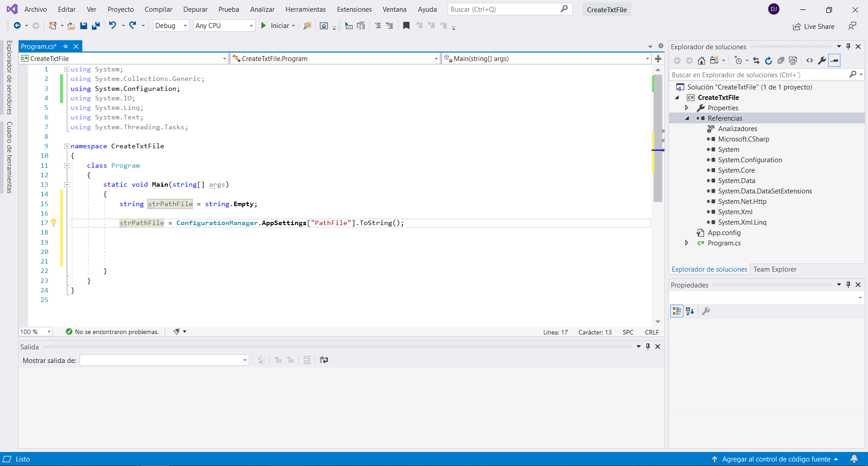The image size is (868, 466).
Task: Open the Debug configuration dropdown
Action: pos(171,26)
